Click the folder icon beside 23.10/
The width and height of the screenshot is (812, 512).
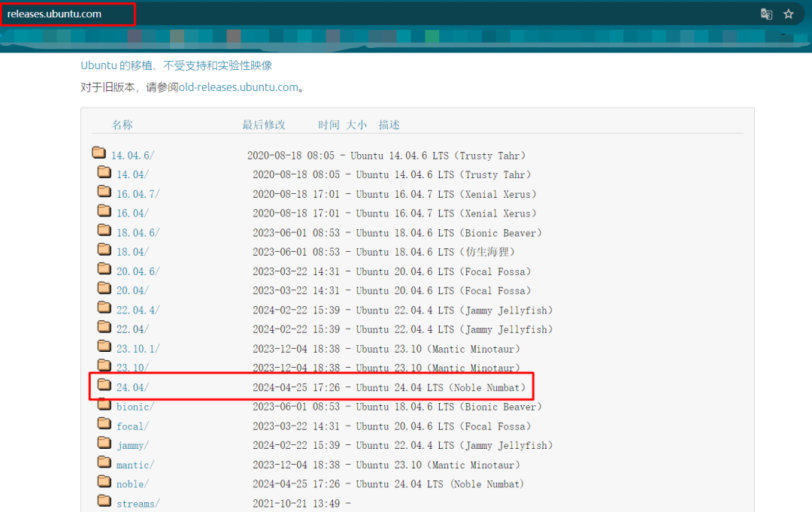pyautogui.click(x=104, y=365)
